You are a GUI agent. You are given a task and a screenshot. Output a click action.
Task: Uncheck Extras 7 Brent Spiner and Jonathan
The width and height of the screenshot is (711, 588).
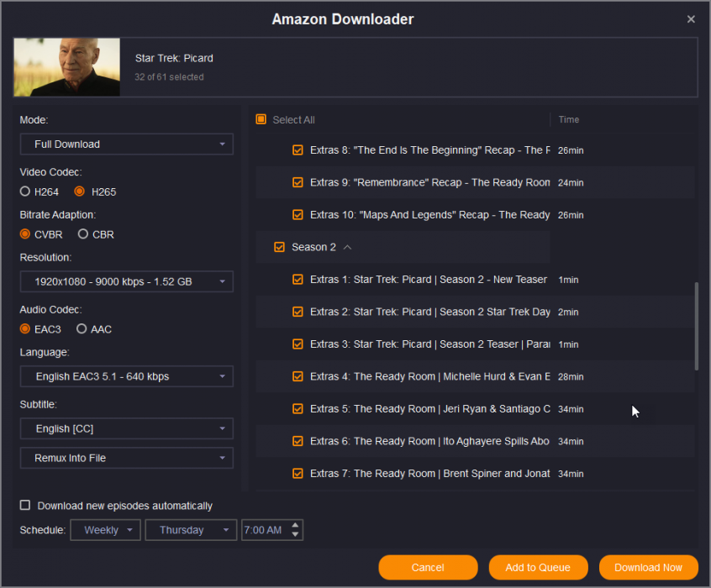click(x=298, y=473)
